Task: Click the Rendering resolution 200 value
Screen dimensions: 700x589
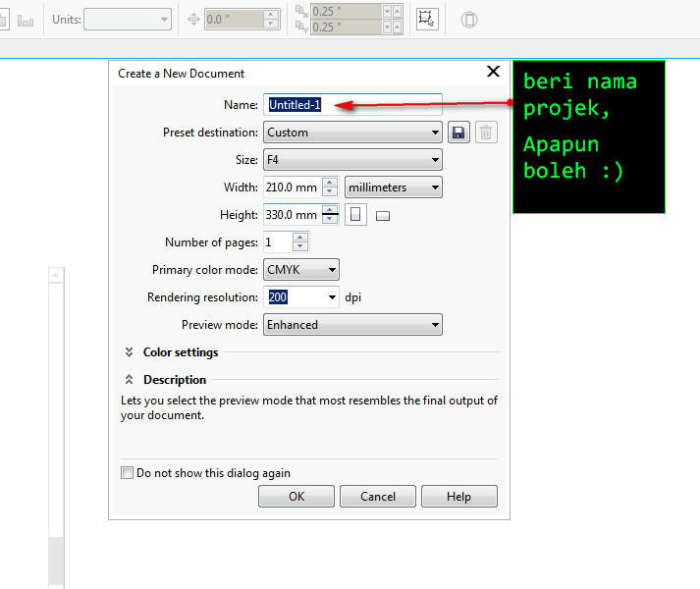Action: [278, 297]
